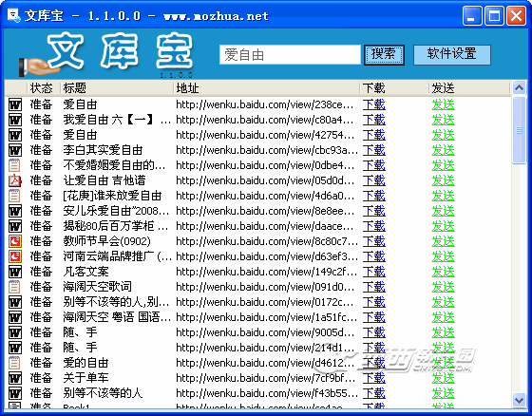Click Word icon of 随、手 row 9005d
The height and width of the screenshot is (416, 532).
click(x=15, y=332)
